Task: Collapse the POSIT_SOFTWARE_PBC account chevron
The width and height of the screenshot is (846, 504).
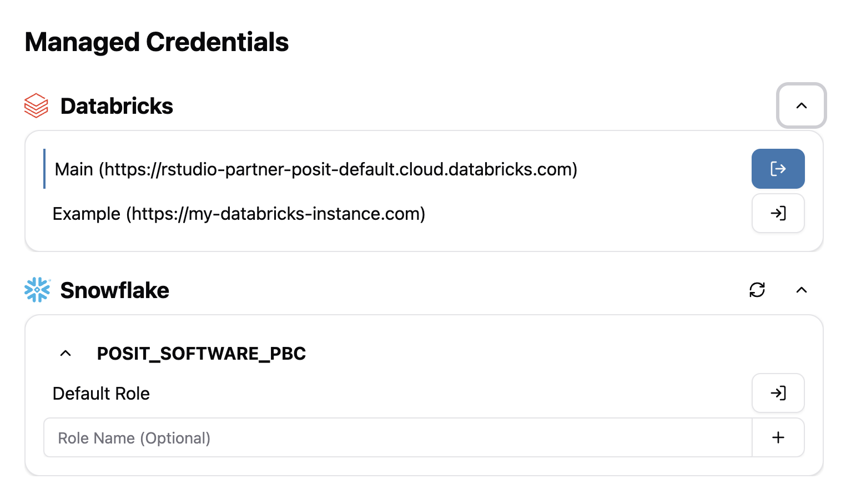Action: pyautogui.click(x=66, y=353)
